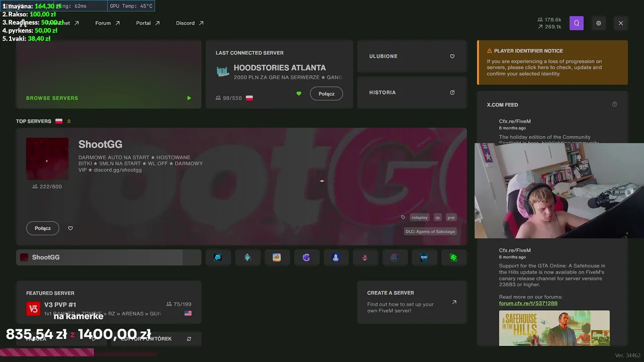Open settings via the gear icon
Screen dimensions: 644x362
click(x=599, y=23)
